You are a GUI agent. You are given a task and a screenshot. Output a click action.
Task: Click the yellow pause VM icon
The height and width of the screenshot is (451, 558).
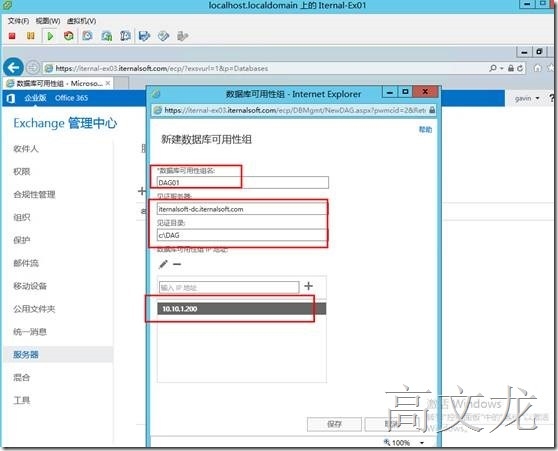(x=31, y=36)
